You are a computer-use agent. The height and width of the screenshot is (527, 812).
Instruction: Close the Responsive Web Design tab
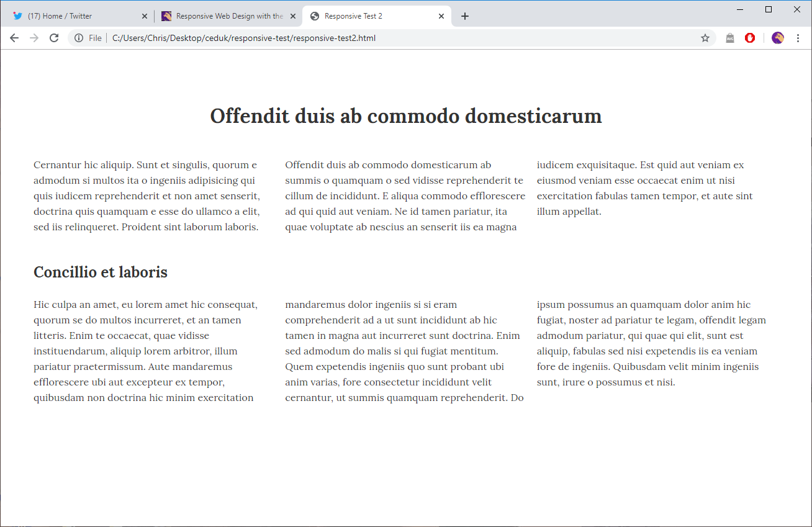pyautogui.click(x=293, y=16)
